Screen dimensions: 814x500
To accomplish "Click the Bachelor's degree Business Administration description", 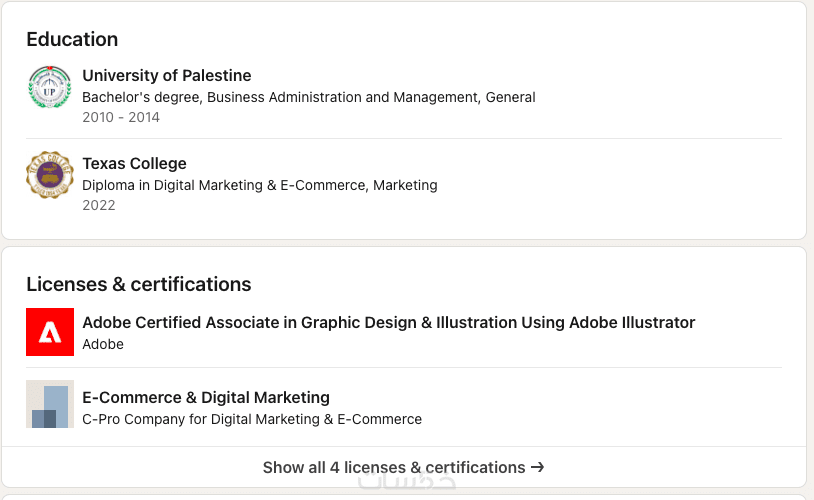I will (308, 98).
